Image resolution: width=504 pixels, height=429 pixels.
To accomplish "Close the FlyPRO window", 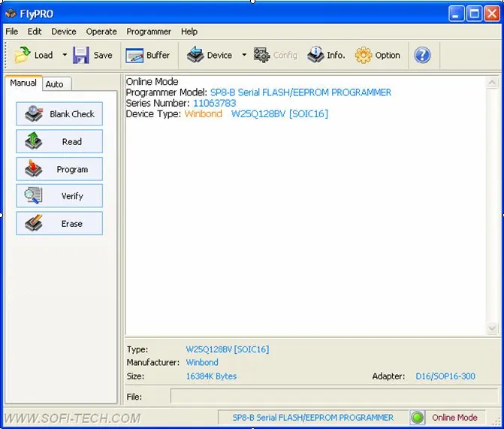I will (492, 14).
